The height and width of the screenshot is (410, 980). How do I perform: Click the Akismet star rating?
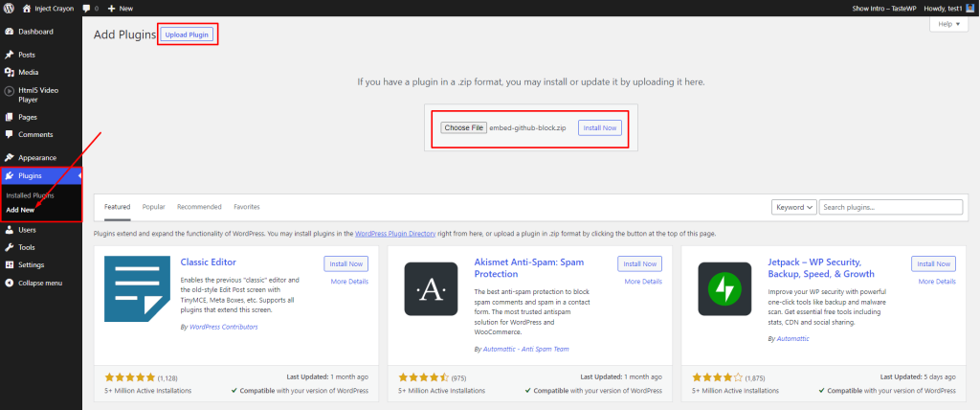424,377
